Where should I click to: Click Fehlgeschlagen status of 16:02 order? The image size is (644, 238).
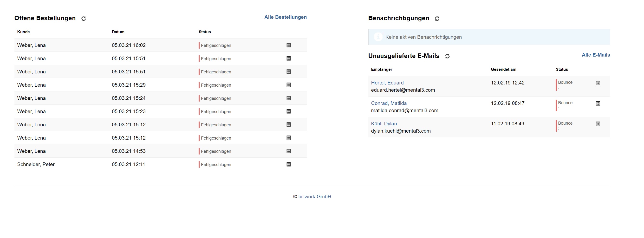click(216, 45)
